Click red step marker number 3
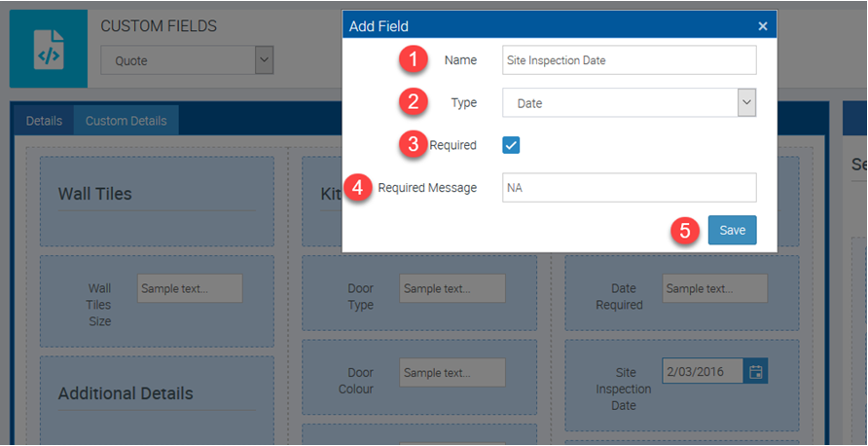 click(x=415, y=145)
